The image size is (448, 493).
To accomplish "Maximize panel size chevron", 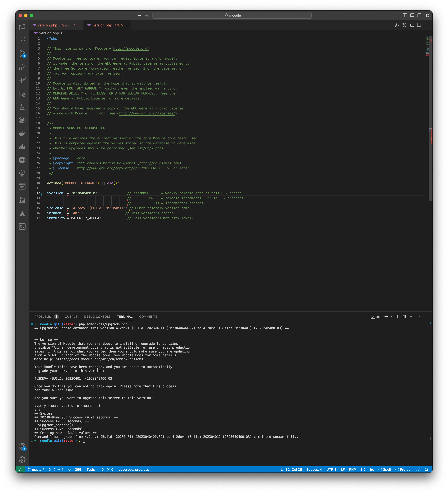I will coord(419,316).
